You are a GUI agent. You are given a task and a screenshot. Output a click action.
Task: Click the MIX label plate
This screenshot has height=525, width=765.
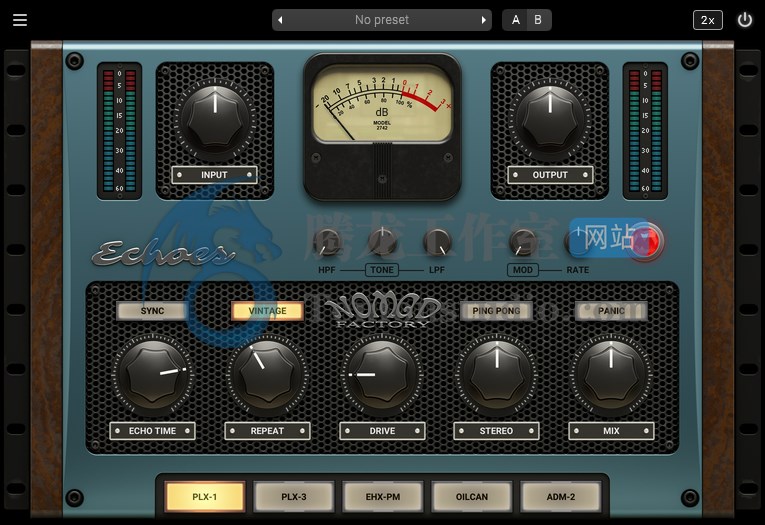(611, 431)
